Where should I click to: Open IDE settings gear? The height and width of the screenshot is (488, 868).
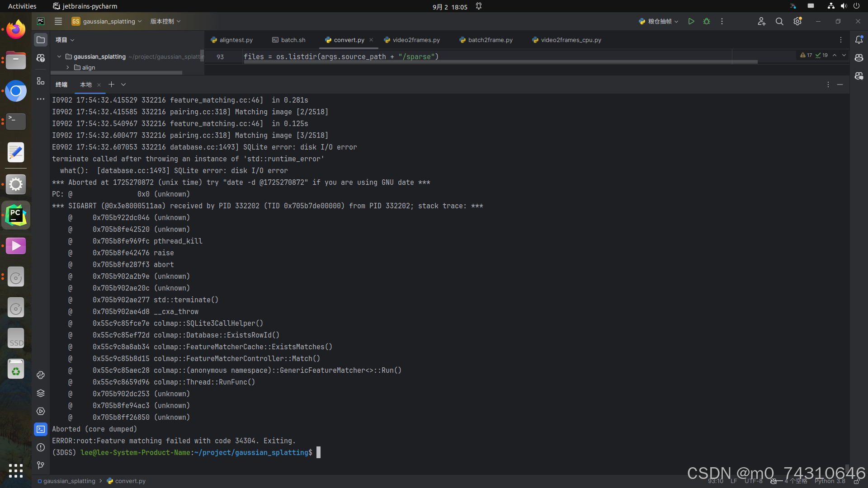click(797, 21)
